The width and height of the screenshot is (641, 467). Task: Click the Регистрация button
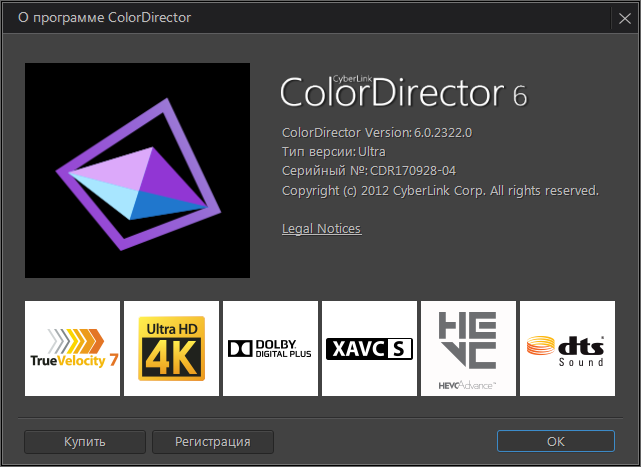pos(213,442)
